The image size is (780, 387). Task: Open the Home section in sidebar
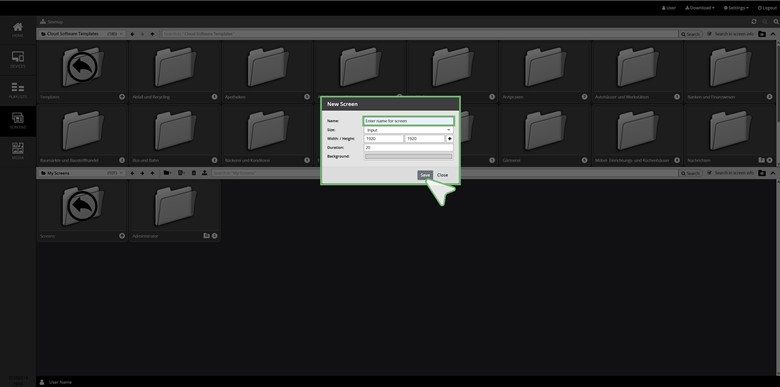[x=18, y=30]
